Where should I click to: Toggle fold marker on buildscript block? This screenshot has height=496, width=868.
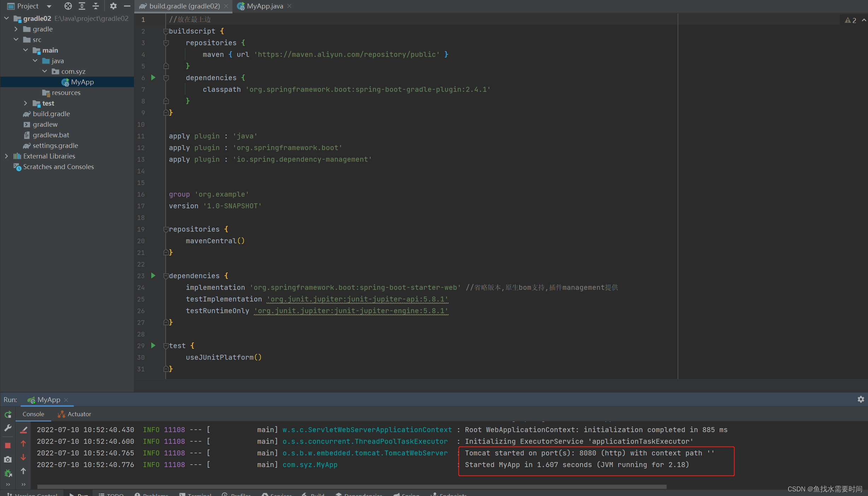(166, 31)
